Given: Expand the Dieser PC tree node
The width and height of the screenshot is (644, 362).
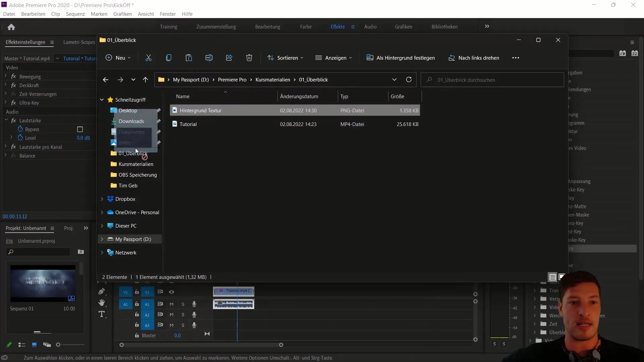Looking at the screenshot, I should coord(102,226).
